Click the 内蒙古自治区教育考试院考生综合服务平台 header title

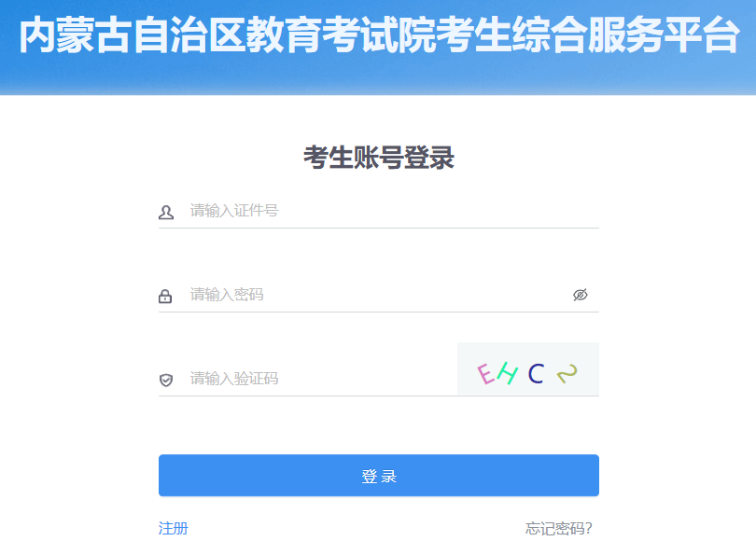(x=379, y=35)
